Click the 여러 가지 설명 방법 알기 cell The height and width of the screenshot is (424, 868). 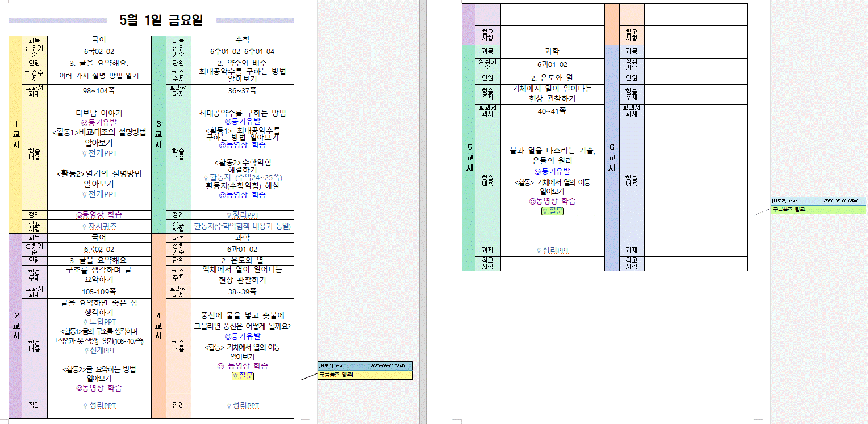pos(99,76)
